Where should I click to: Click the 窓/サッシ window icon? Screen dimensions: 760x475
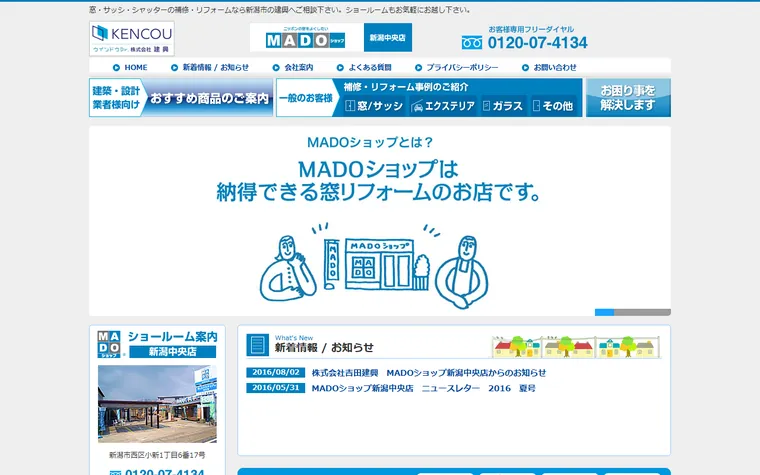350,106
